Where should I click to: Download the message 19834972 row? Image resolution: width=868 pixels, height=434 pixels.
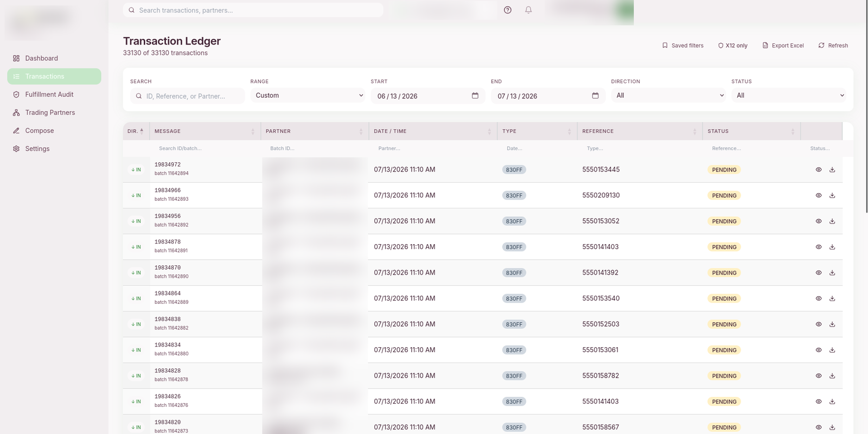(832, 170)
